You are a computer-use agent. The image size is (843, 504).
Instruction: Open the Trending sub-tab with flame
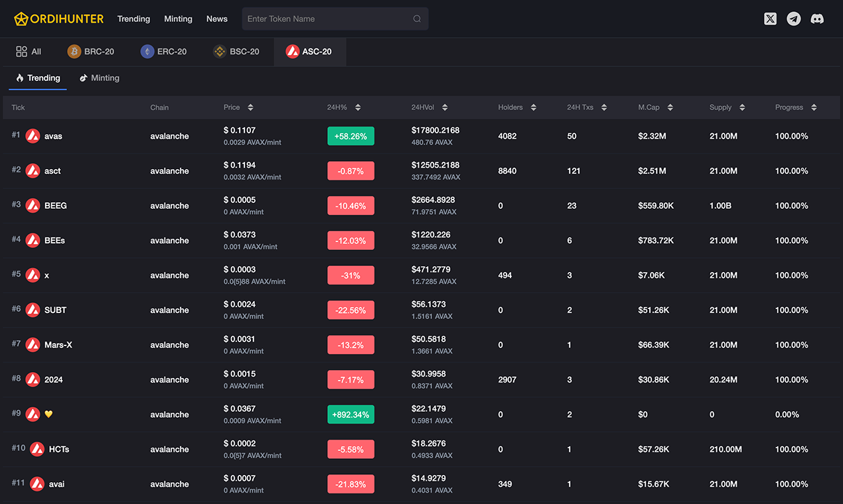point(38,78)
